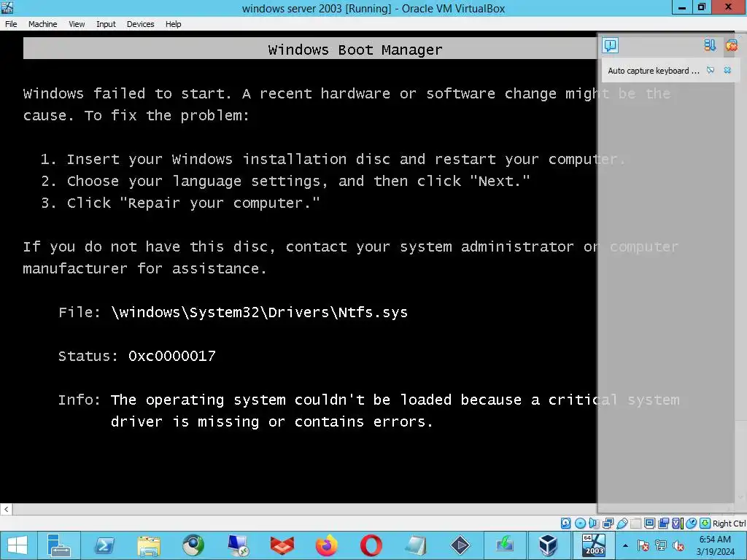
Task: Launch Firefox from the taskbar
Action: pos(327,545)
